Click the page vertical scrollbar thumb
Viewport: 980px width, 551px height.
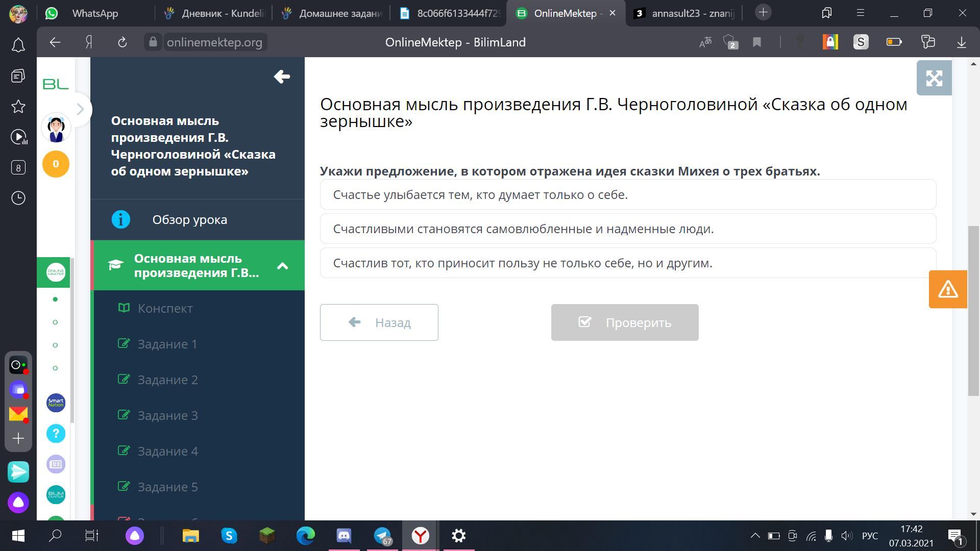tap(973, 310)
